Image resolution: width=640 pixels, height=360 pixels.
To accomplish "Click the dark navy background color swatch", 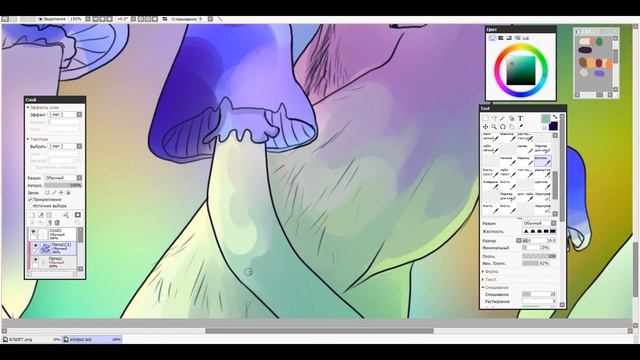I will 553,126.
